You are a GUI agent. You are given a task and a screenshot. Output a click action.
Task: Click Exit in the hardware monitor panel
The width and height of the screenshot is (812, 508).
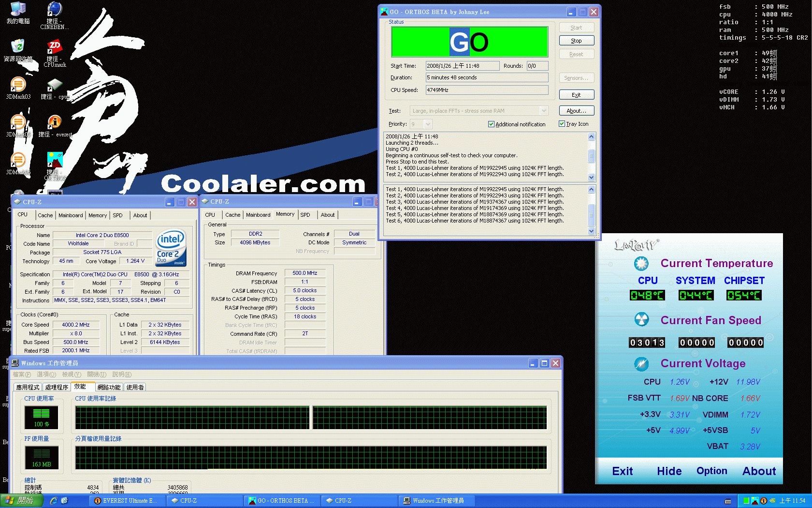[x=623, y=471]
